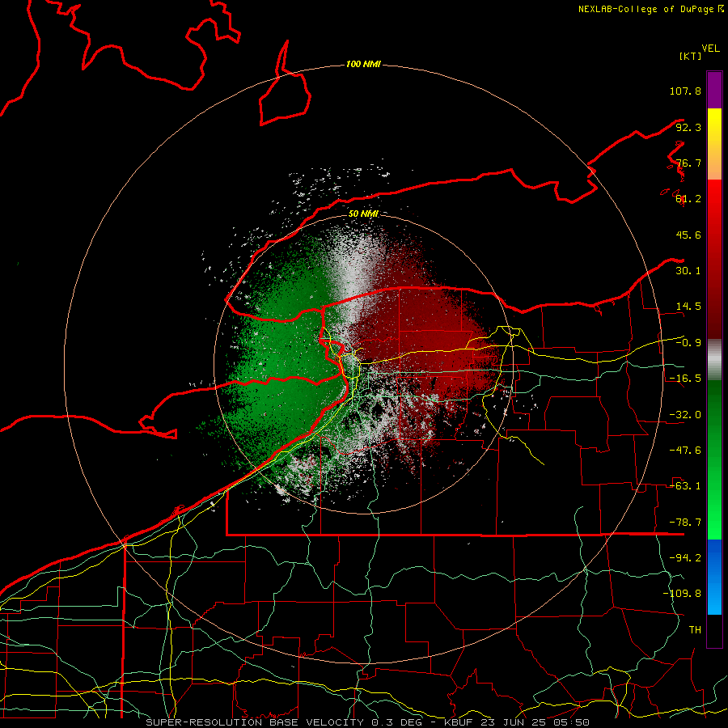The image size is (728, 728).
Task: Click the 45.6 velocity scale value
Action: click(x=688, y=235)
